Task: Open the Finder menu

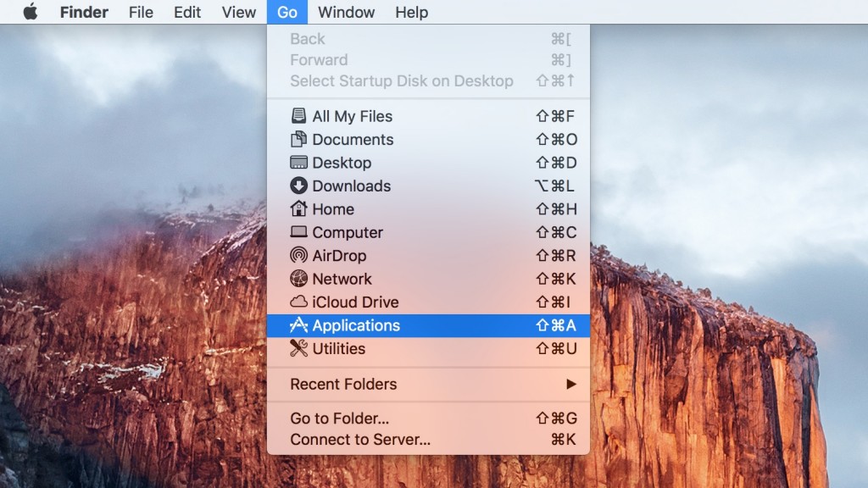Action: tap(84, 12)
